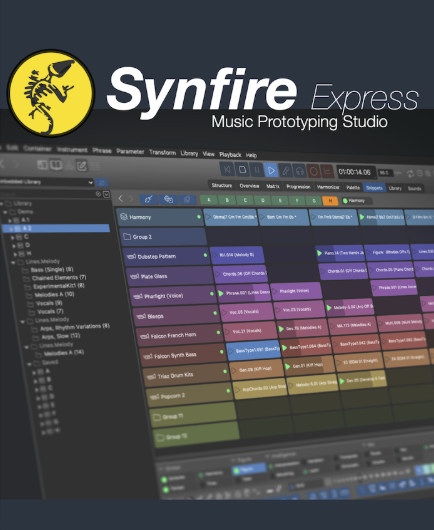434x530 pixels.
Task: Select 'Chained Elements (7)' folder
Action: (59, 278)
